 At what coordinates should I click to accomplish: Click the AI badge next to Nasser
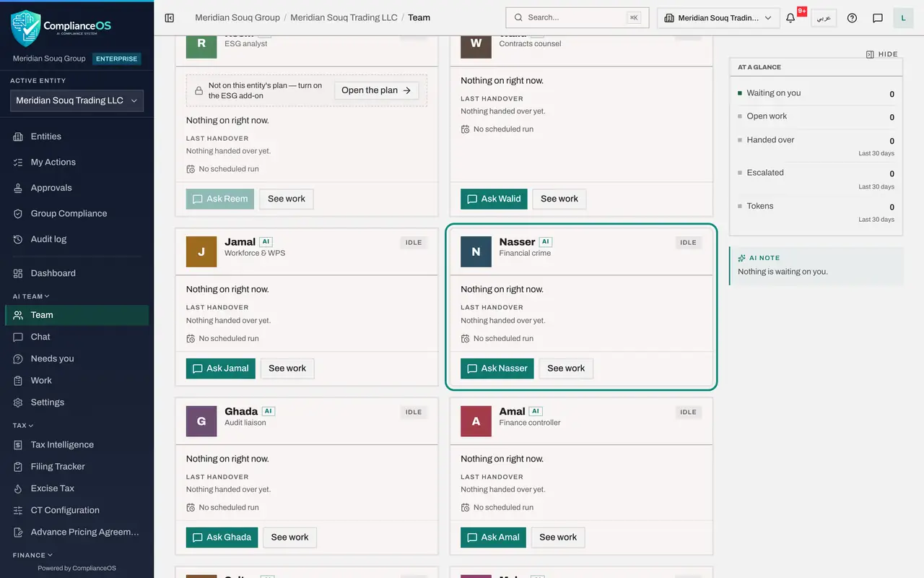546,242
